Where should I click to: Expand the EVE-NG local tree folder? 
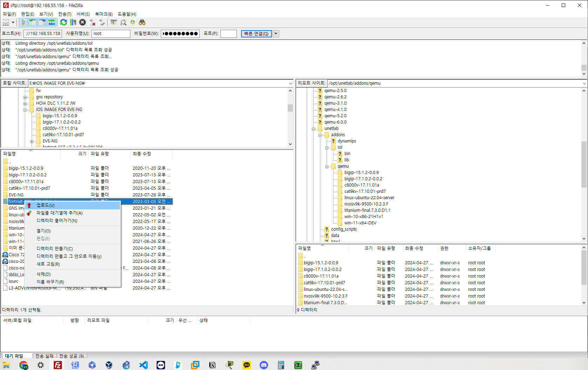[32, 141]
